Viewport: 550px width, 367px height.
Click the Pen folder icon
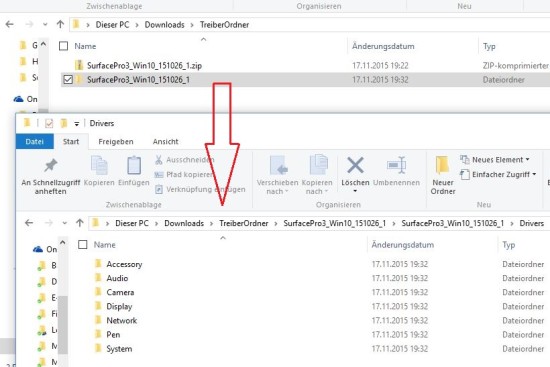click(x=99, y=334)
